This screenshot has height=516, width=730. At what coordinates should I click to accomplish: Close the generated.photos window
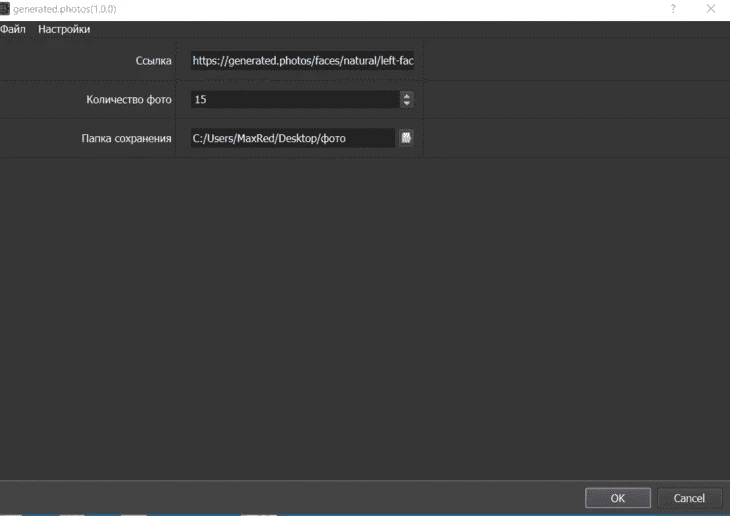pos(711,8)
